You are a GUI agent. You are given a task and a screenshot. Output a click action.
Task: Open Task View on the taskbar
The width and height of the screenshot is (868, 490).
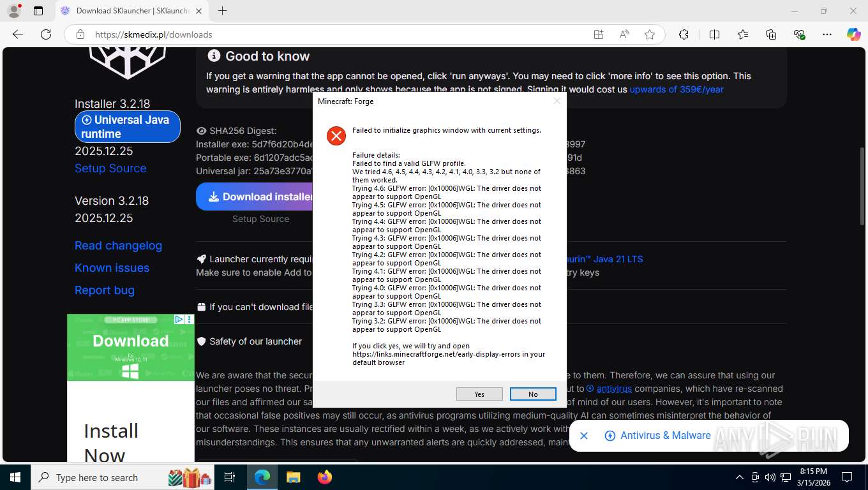point(230,477)
